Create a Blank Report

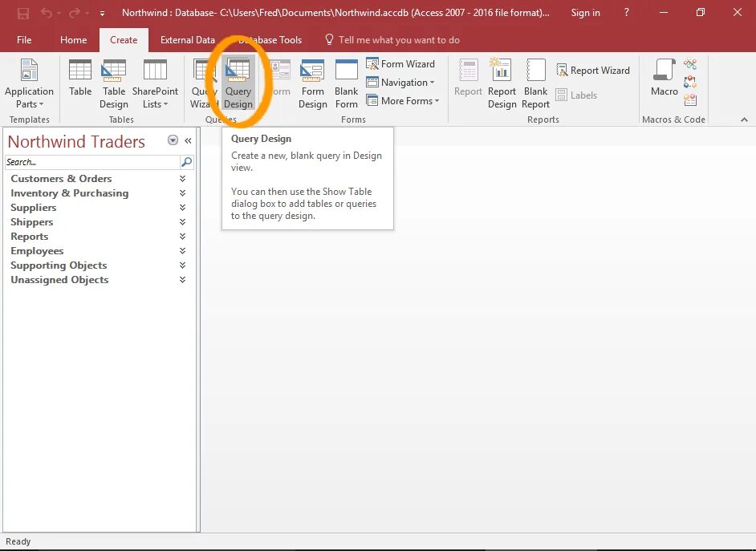click(x=535, y=83)
